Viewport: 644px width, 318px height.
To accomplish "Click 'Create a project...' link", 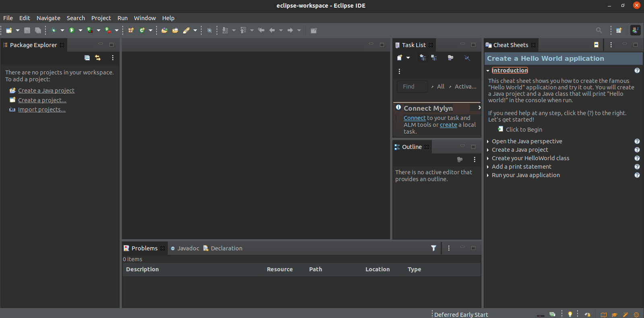I will [x=42, y=100].
